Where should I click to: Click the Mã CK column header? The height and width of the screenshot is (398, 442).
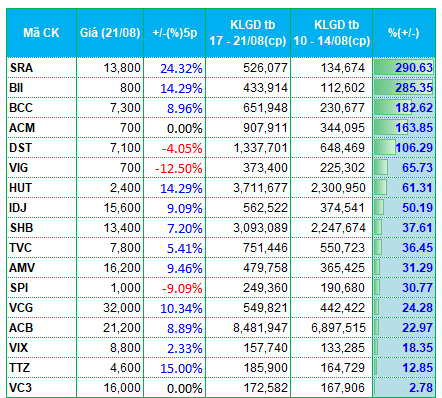tap(41, 33)
